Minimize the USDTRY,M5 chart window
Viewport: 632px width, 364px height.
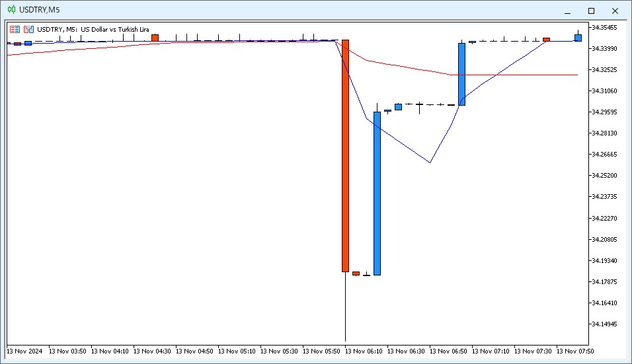(567, 11)
